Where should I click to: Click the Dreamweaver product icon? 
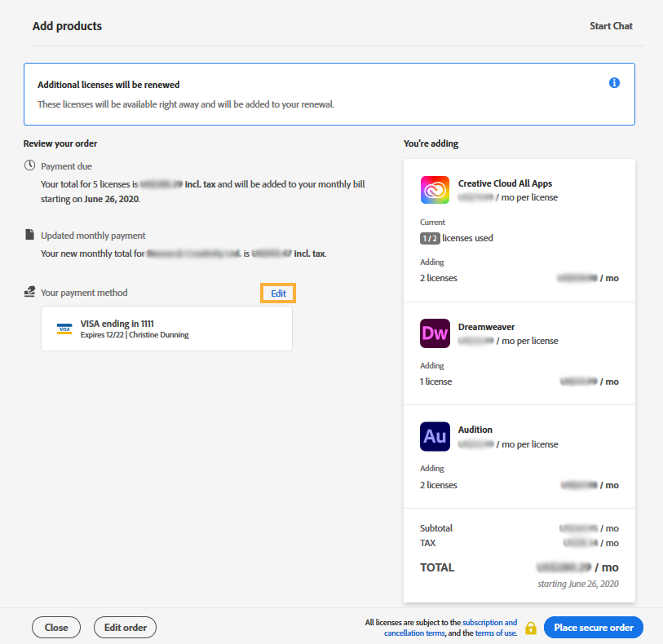[x=435, y=333]
